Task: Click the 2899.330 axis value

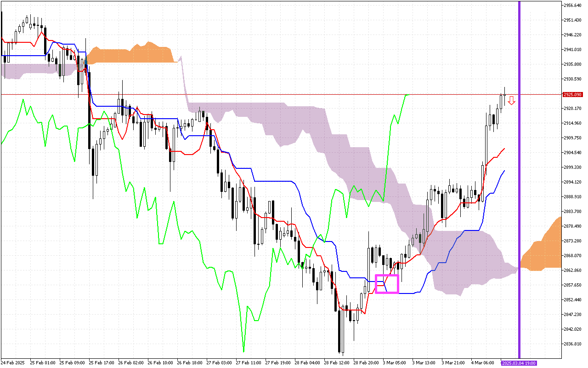Action: [572, 167]
